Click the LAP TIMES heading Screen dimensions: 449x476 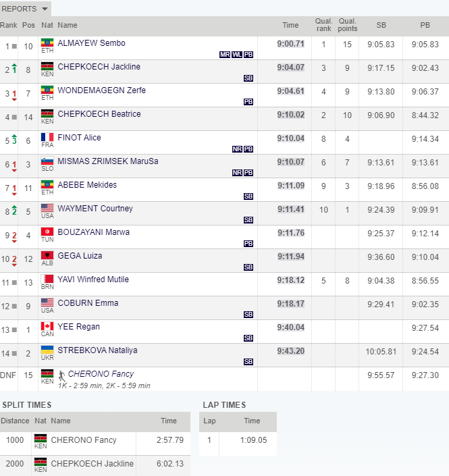224,405
